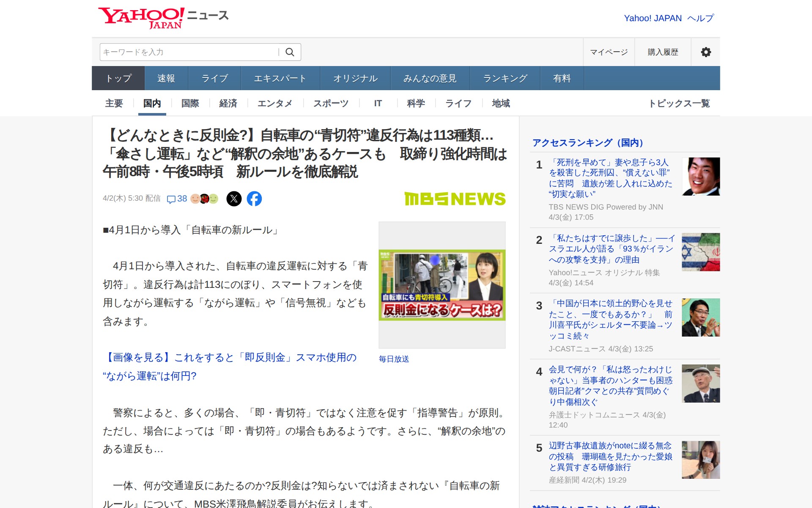The height and width of the screenshot is (508, 812).
Task: Share article via Facebook icon
Action: pyautogui.click(x=254, y=199)
